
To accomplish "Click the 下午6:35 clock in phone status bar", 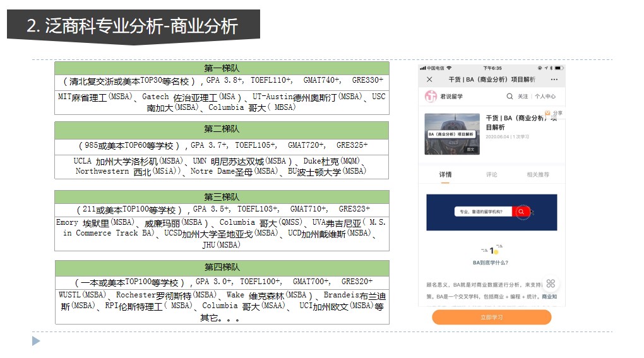I will tap(492, 68).
